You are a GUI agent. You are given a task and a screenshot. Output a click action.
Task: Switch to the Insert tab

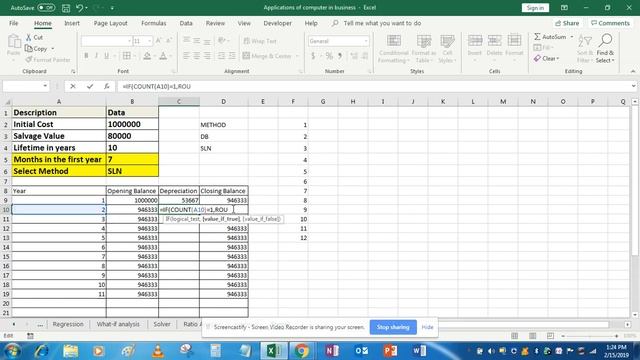point(72,23)
